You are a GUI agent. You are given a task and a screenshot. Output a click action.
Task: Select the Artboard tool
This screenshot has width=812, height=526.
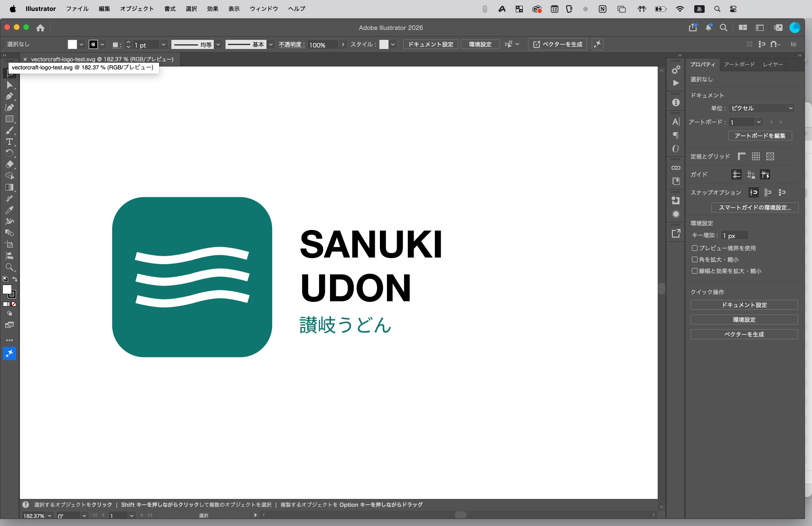9,244
